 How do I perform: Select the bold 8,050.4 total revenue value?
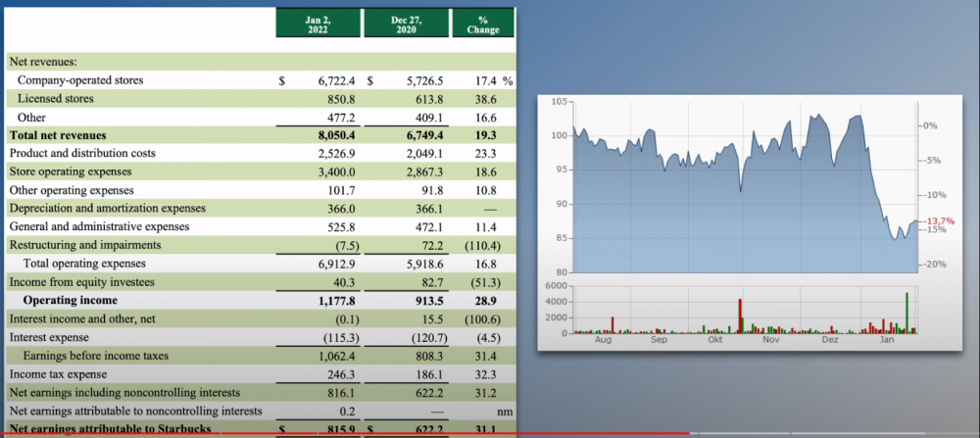tap(336, 135)
